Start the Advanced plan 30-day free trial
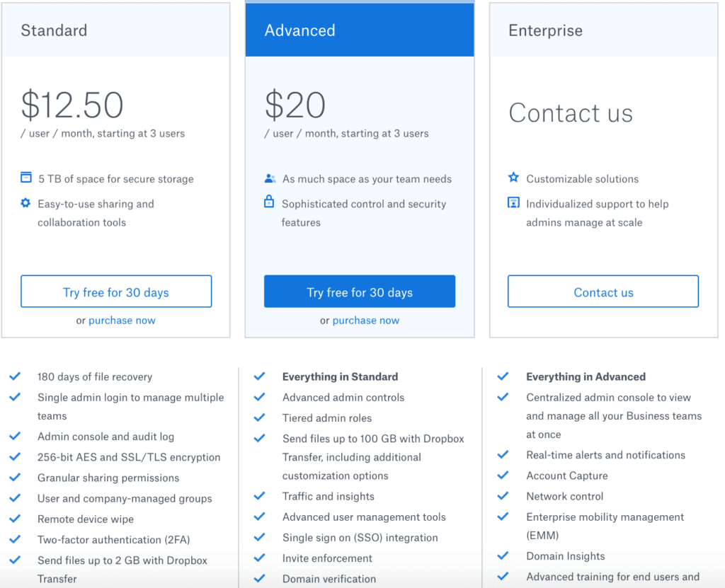 coord(360,292)
